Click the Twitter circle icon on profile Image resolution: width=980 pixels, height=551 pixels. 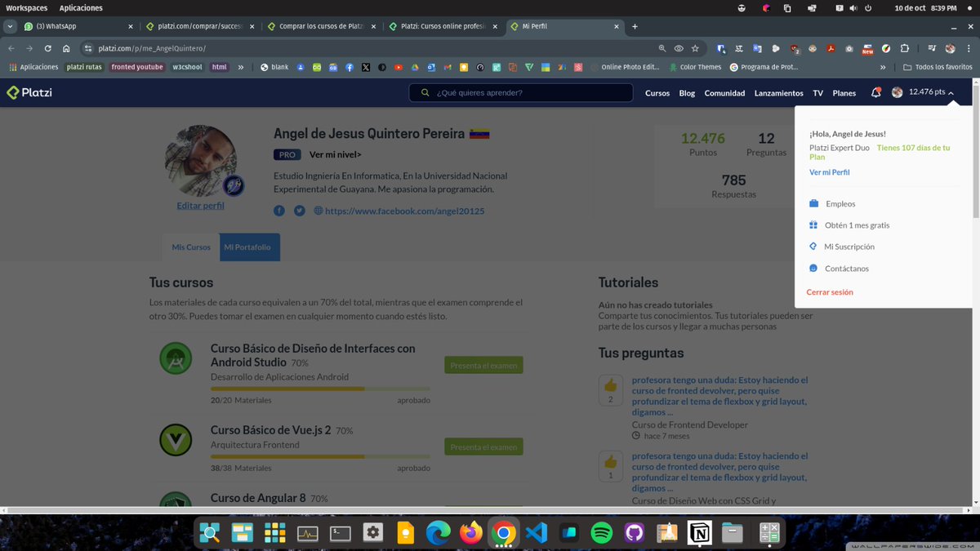click(x=300, y=211)
